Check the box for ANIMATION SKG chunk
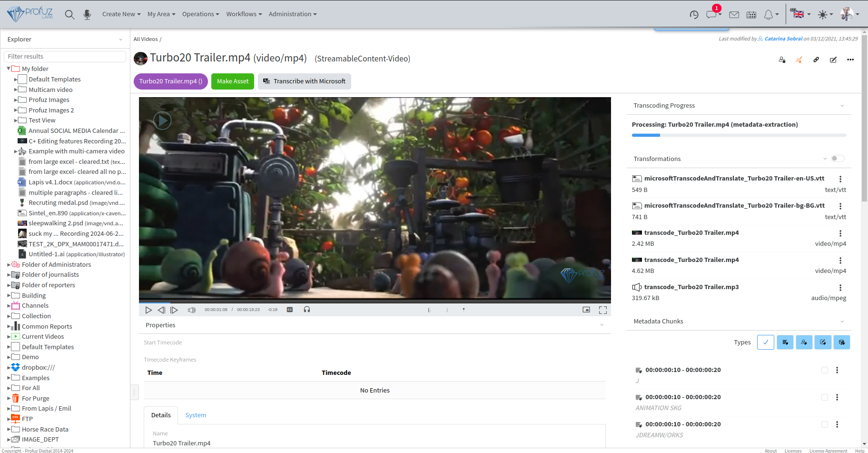This screenshot has height=453, width=868. point(825,397)
